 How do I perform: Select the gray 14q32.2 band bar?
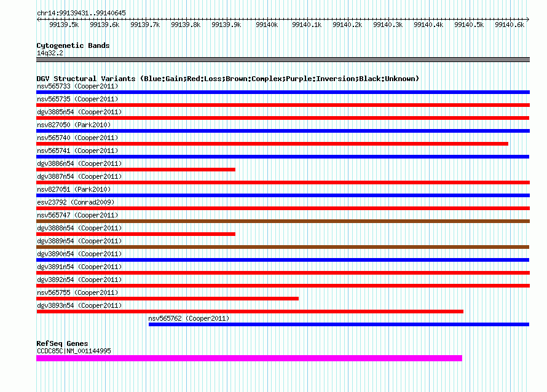[x=283, y=60]
